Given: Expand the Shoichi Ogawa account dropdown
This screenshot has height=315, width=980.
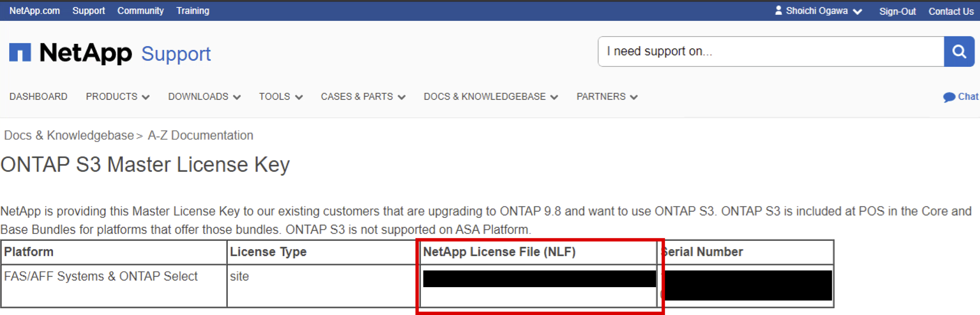Looking at the screenshot, I should click(857, 11).
